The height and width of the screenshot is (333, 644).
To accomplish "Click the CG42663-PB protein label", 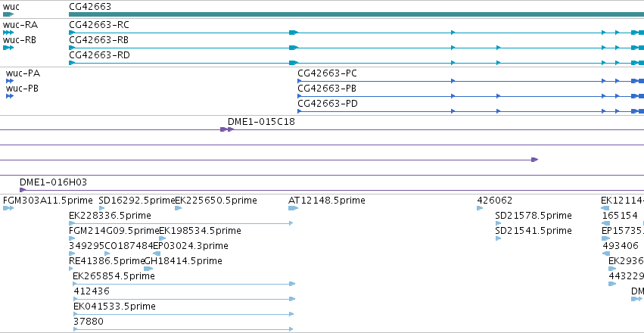I will pos(327,89).
